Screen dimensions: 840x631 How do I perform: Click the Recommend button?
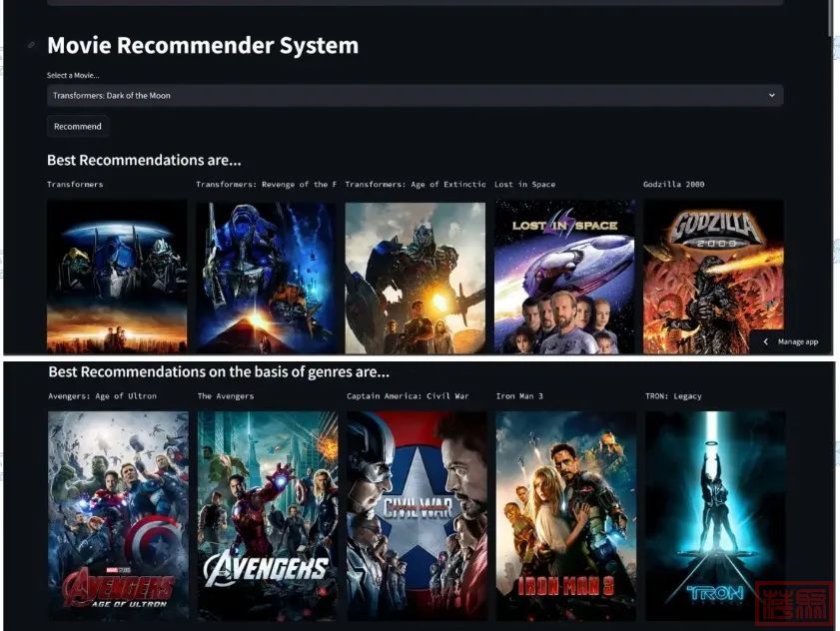pyautogui.click(x=78, y=127)
